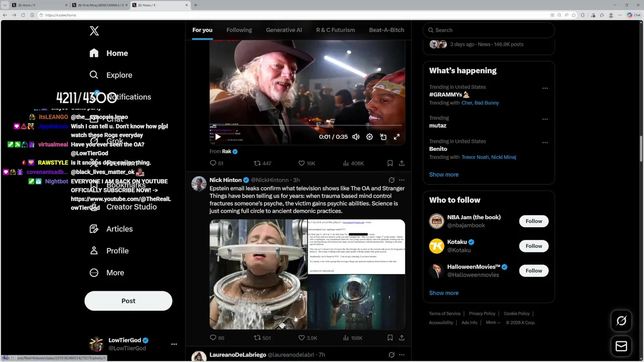644x362 pixels.
Task: Open the #GRAMMYs trending topic
Action: pyautogui.click(x=449, y=95)
